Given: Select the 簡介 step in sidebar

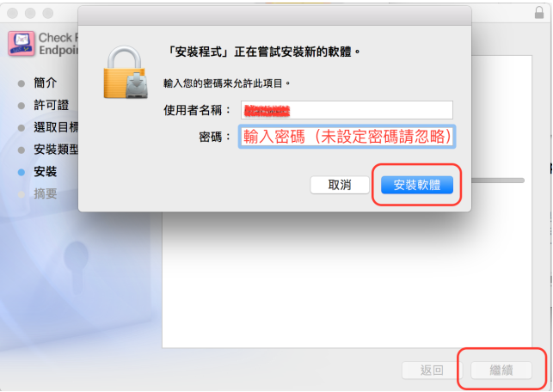Looking at the screenshot, I should 45,83.
